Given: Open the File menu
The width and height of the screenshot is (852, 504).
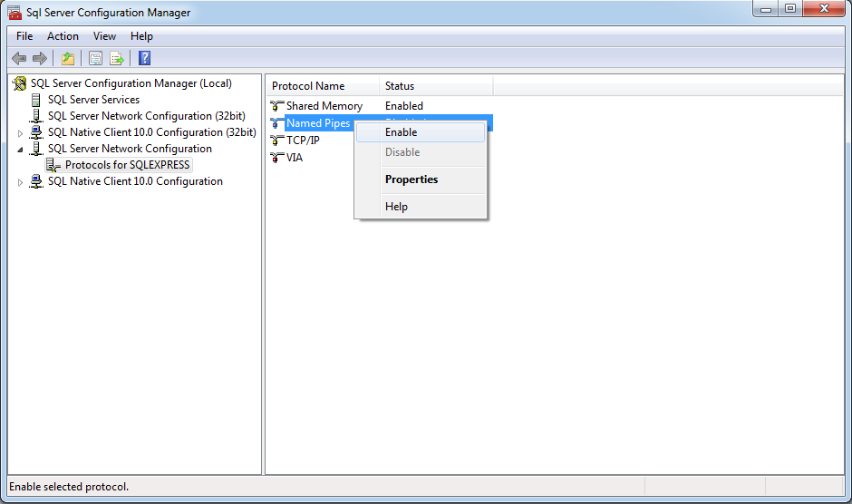Looking at the screenshot, I should click(24, 36).
